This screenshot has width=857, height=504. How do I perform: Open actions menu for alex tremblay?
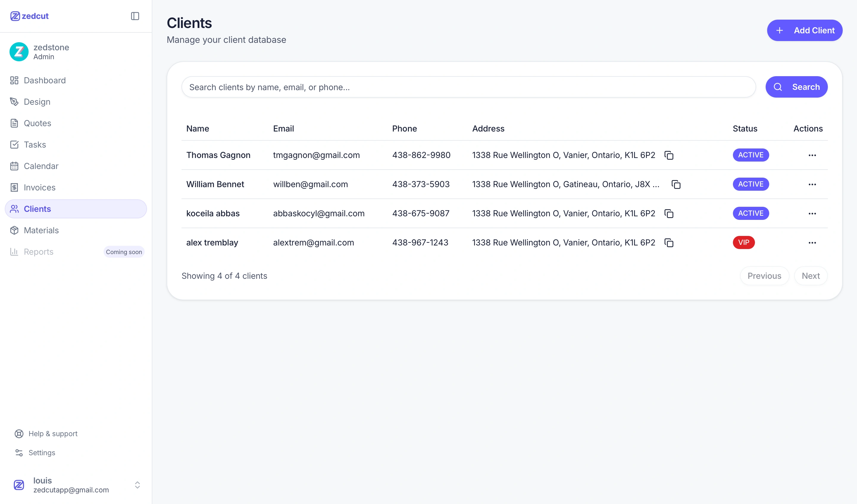pos(812,243)
